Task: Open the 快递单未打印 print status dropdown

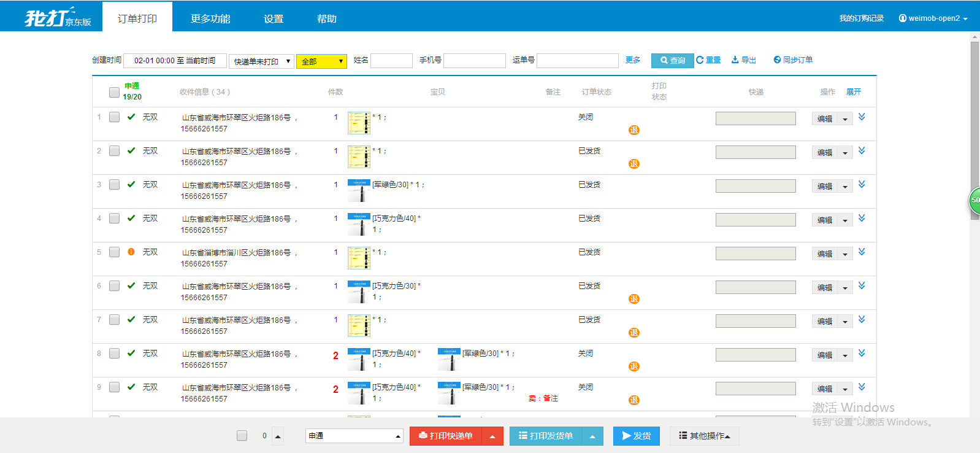Action: click(261, 61)
